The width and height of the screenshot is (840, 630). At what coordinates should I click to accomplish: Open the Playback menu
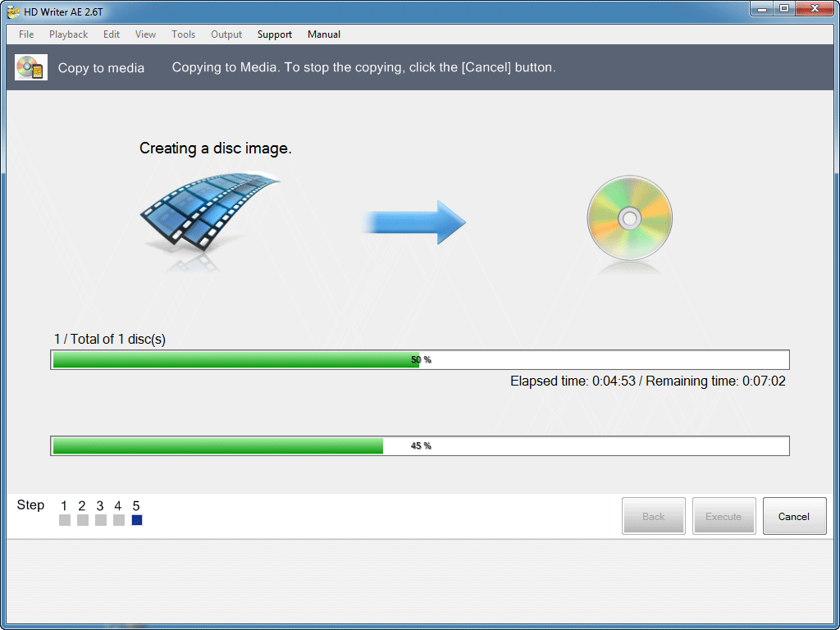click(69, 34)
